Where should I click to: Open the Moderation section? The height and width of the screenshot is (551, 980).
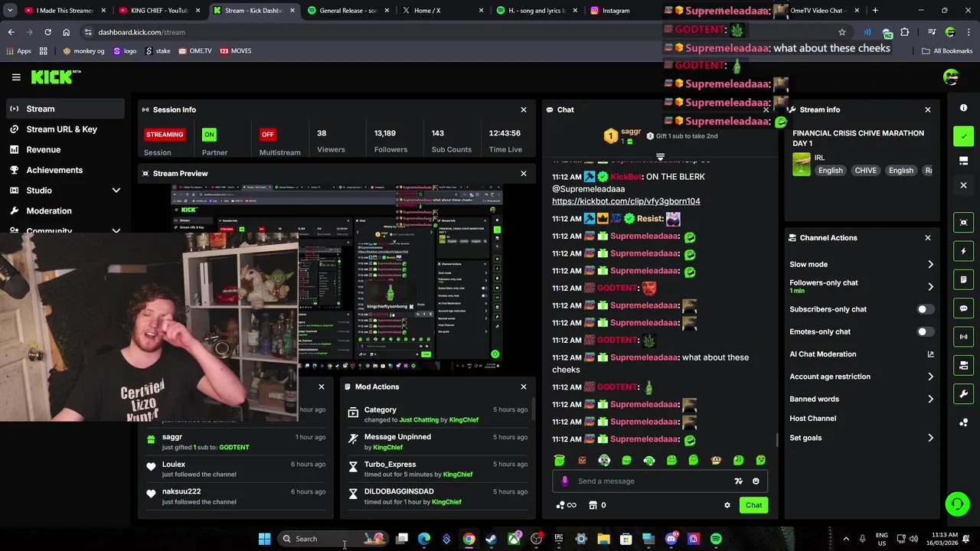[49, 211]
